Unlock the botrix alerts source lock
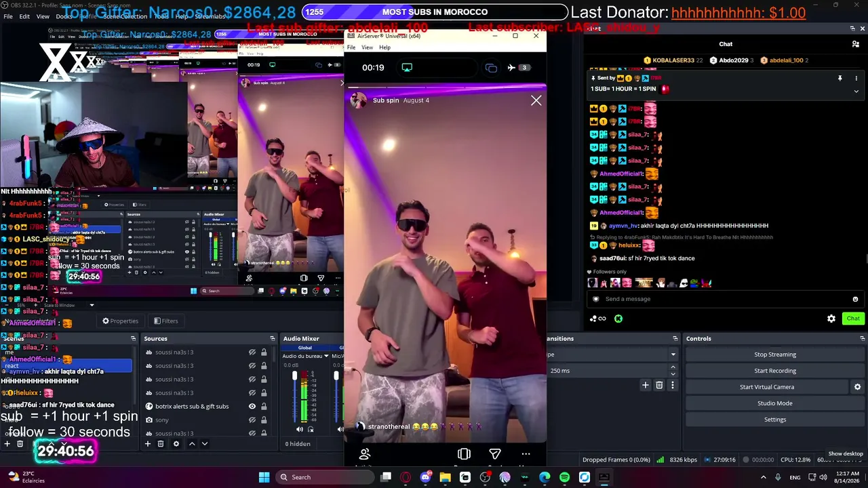 click(x=264, y=407)
